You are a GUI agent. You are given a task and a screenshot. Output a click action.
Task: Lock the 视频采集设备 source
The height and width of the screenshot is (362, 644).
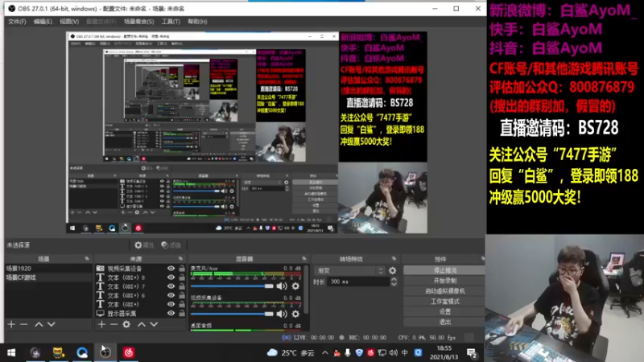point(182,269)
